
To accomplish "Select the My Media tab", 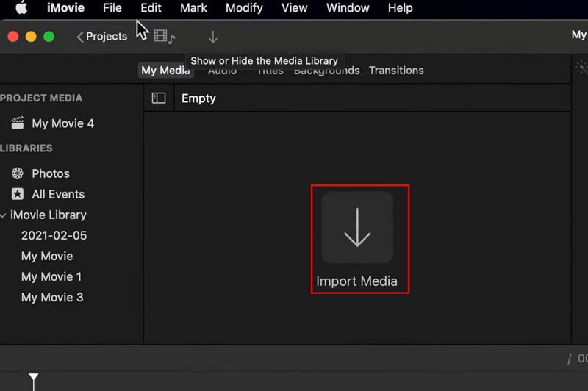I will click(x=165, y=71).
